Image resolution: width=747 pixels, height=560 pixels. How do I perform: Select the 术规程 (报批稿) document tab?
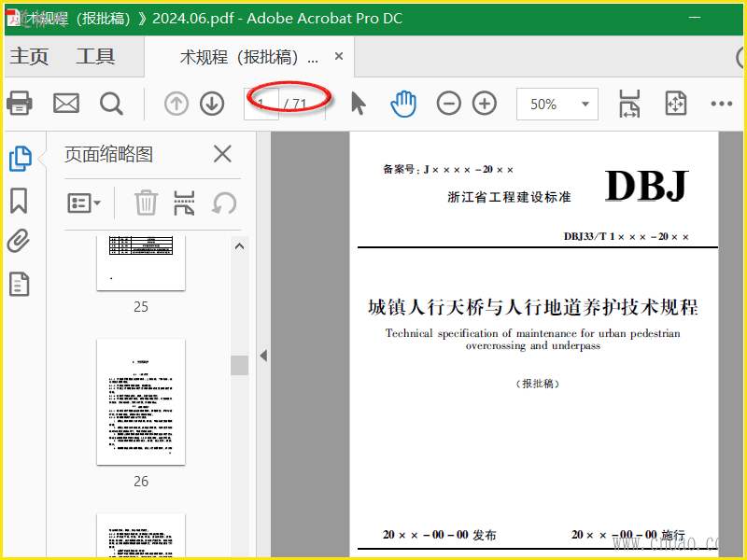coord(248,57)
